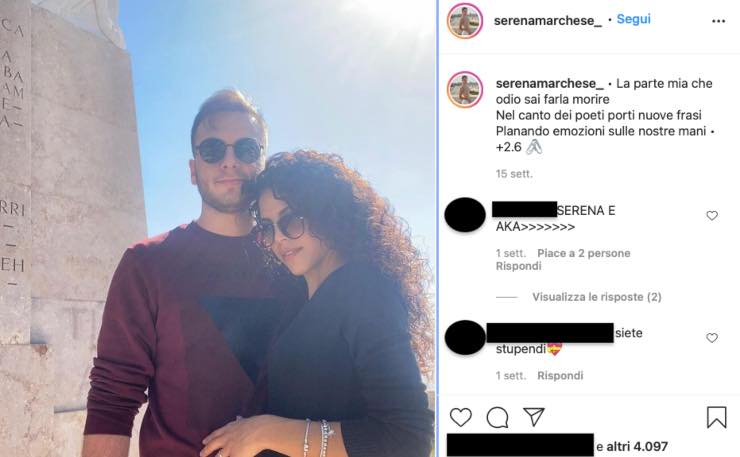Open the comment bubble icon
The width and height of the screenshot is (740, 457).
(x=497, y=417)
